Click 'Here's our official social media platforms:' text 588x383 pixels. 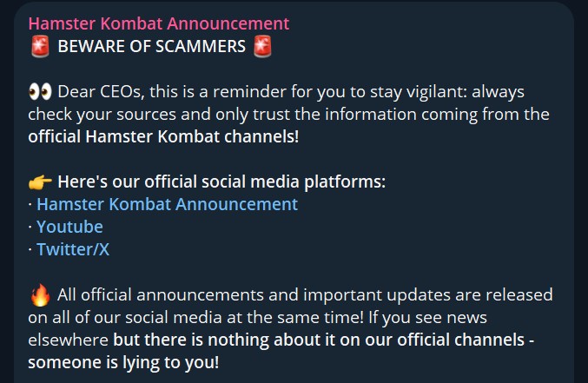[x=221, y=182]
